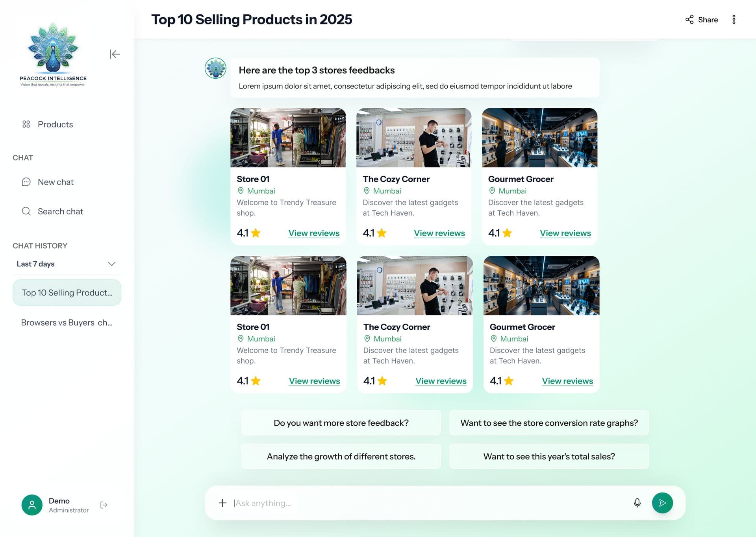Click 'The Cozy Corner' title in first row
756x537 pixels.
click(x=396, y=179)
